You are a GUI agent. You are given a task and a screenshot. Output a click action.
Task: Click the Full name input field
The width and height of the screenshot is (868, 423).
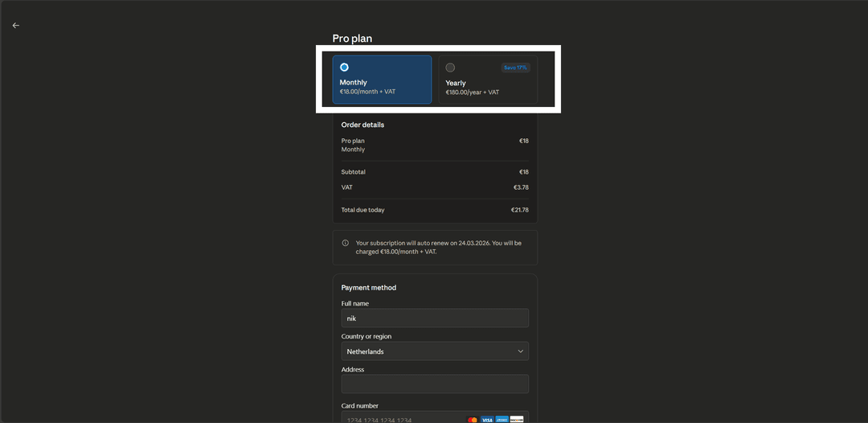pos(435,318)
